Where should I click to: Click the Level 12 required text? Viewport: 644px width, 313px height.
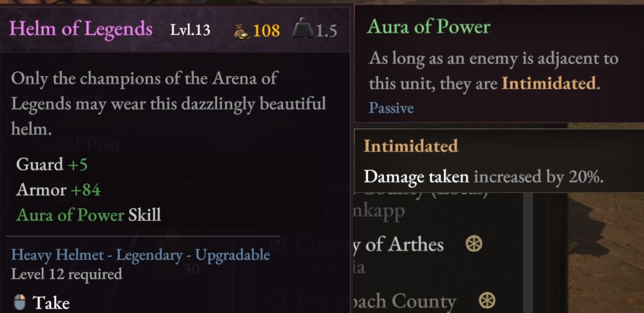point(66,273)
